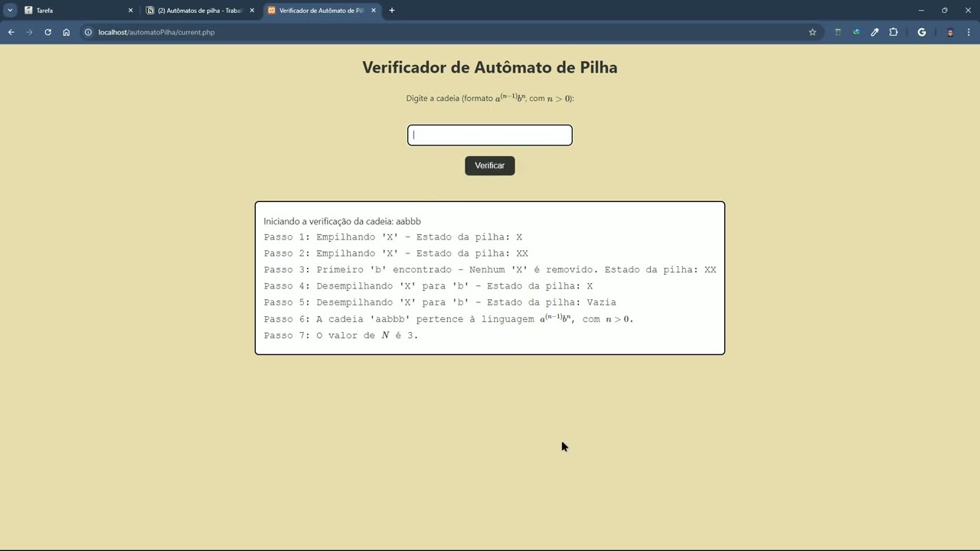Restore down the browser window
Image resolution: width=980 pixels, height=551 pixels.
pyautogui.click(x=945, y=11)
